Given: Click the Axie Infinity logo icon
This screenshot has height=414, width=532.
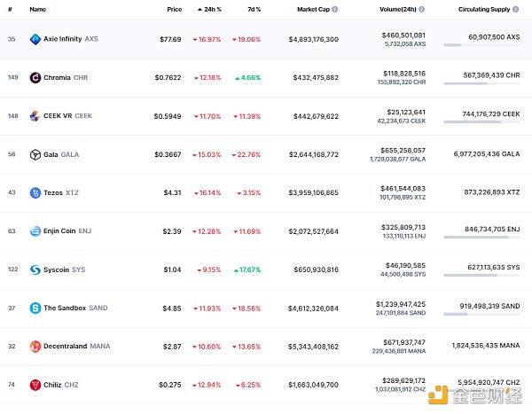Looking at the screenshot, I should click(35, 39).
